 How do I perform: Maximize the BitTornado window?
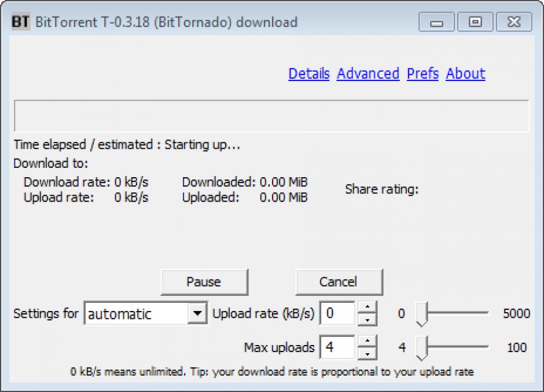475,22
